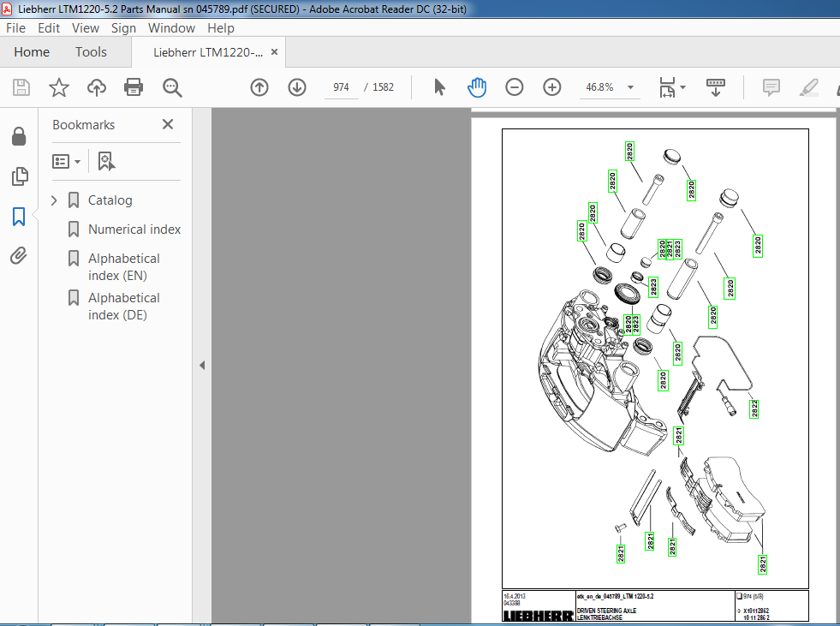Add a sticky note comment
The height and width of the screenshot is (626, 840).
point(771,87)
